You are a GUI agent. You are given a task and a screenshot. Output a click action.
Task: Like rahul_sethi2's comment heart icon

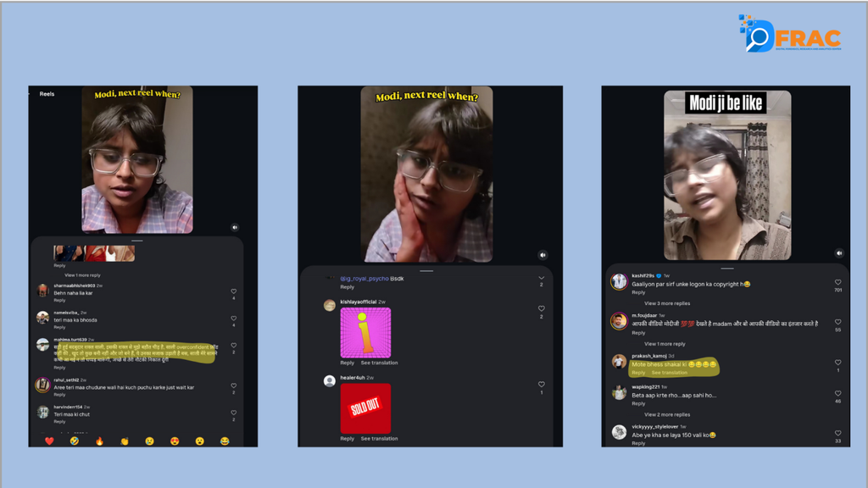pos(234,385)
